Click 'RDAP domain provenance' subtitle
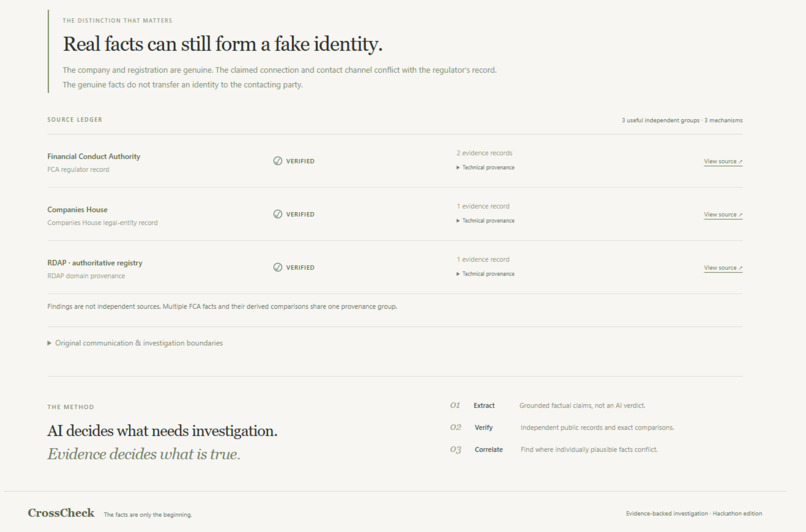This screenshot has height=532, width=806. coord(86,276)
